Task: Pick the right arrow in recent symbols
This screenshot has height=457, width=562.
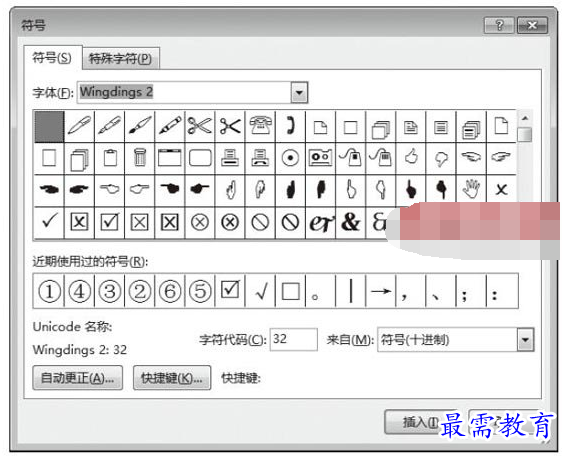Action: click(381, 291)
